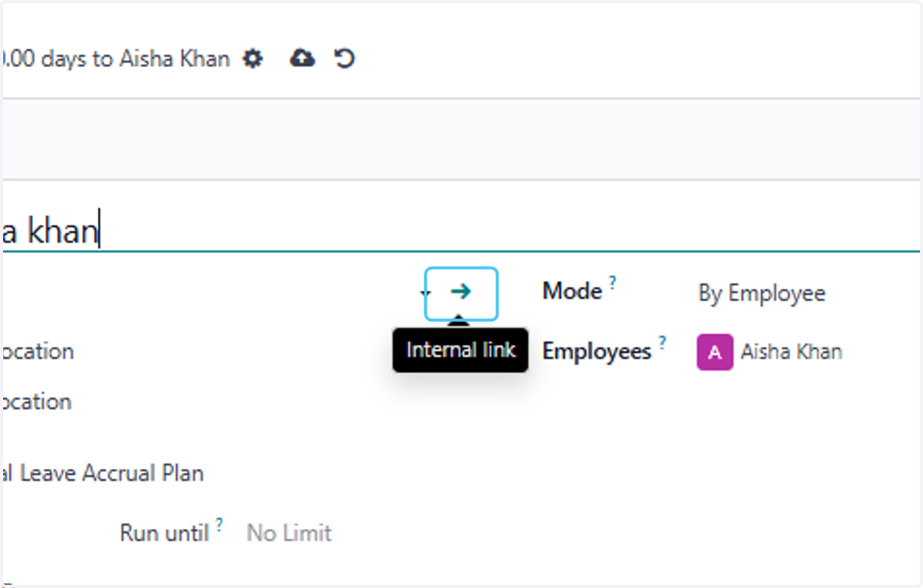
Task: Click the 'Employees' field label
Action: [597, 352]
